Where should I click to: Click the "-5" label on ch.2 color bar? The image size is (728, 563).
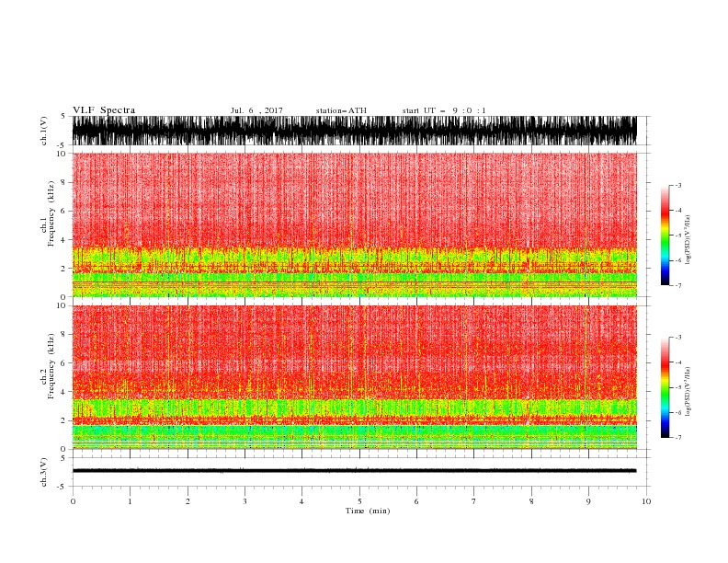tap(678, 387)
